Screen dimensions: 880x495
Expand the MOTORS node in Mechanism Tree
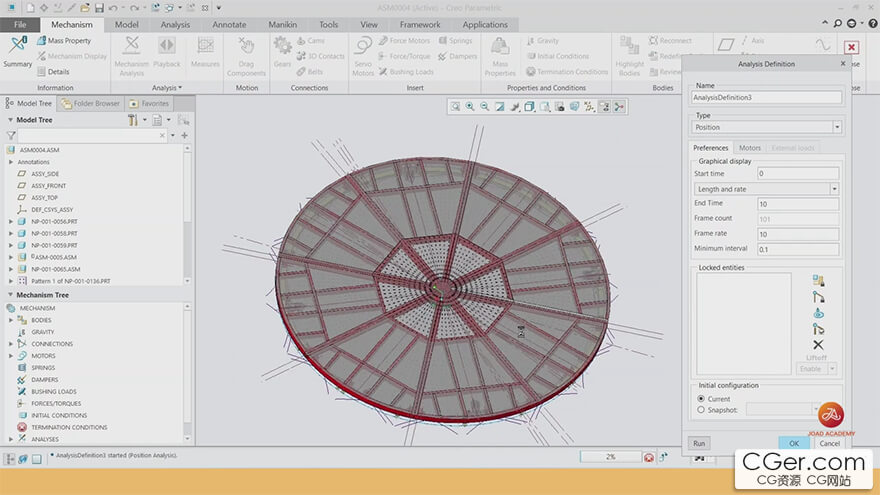[11, 356]
